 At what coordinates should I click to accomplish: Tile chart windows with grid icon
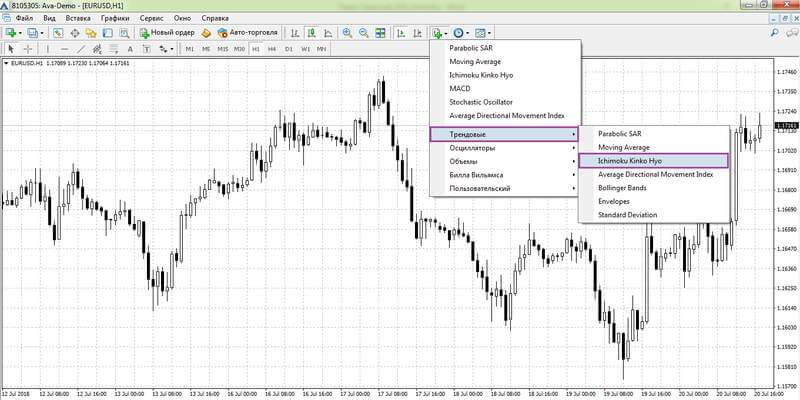pyautogui.click(x=380, y=33)
